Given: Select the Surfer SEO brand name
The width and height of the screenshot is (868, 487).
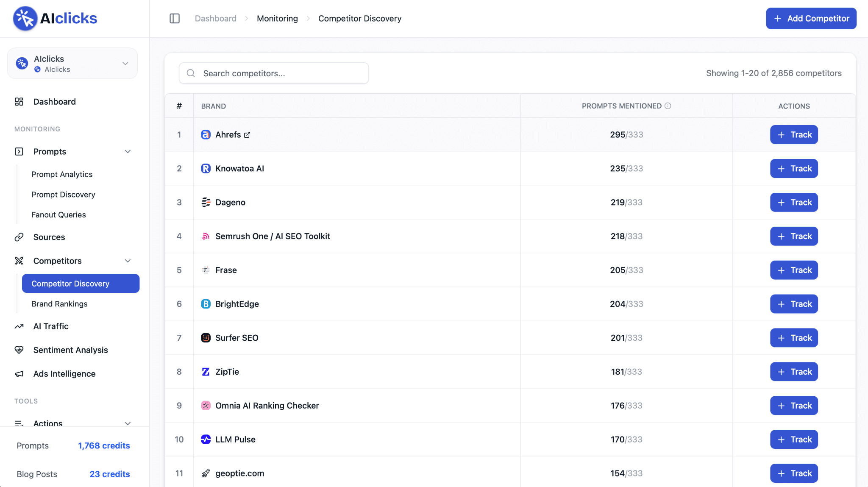Looking at the screenshot, I should (237, 338).
